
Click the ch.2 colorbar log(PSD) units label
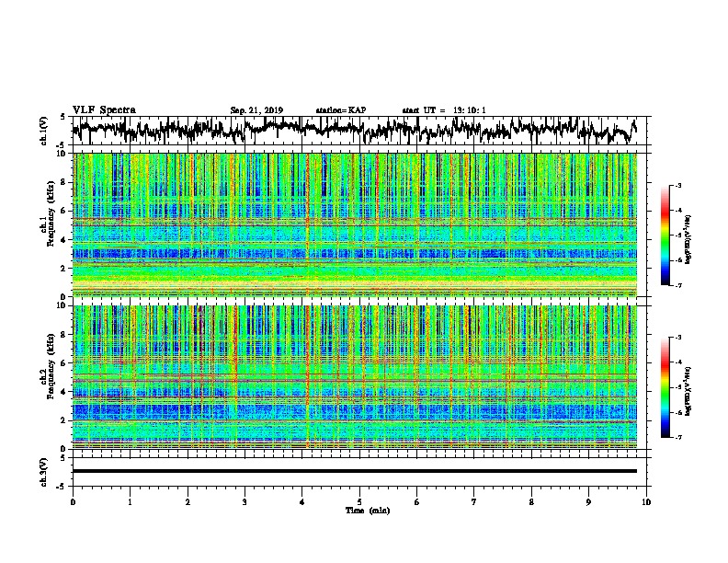click(688, 391)
